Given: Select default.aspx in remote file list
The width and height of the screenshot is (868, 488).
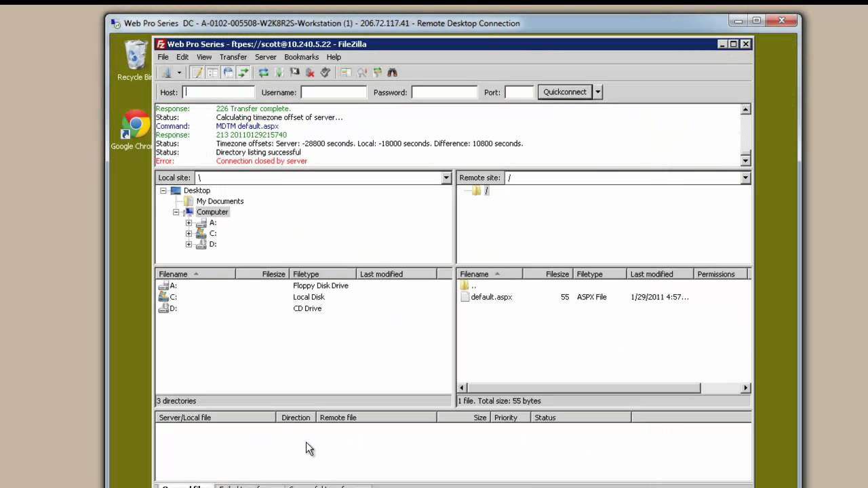Looking at the screenshot, I should tap(604, 297).
